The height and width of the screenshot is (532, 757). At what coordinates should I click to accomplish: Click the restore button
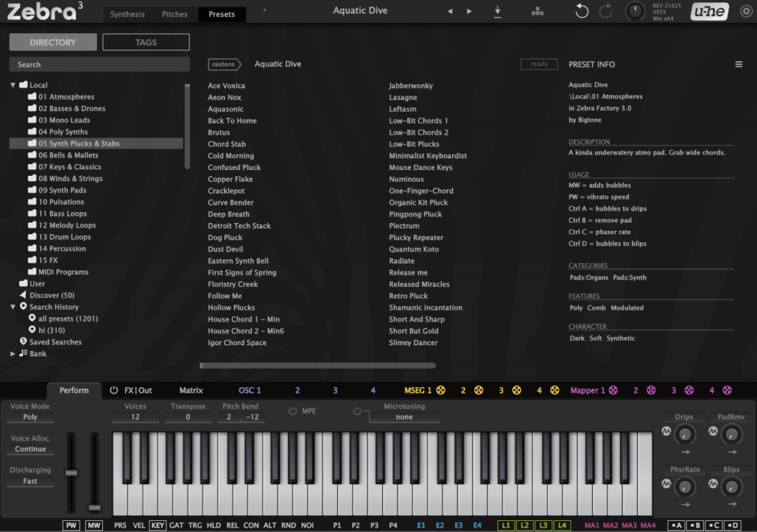click(223, 64)
